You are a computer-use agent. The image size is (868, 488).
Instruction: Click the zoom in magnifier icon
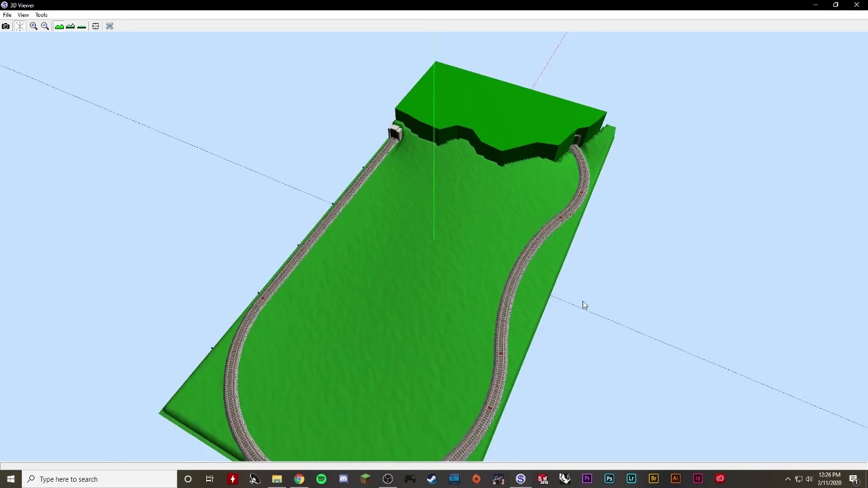[33, 26]
